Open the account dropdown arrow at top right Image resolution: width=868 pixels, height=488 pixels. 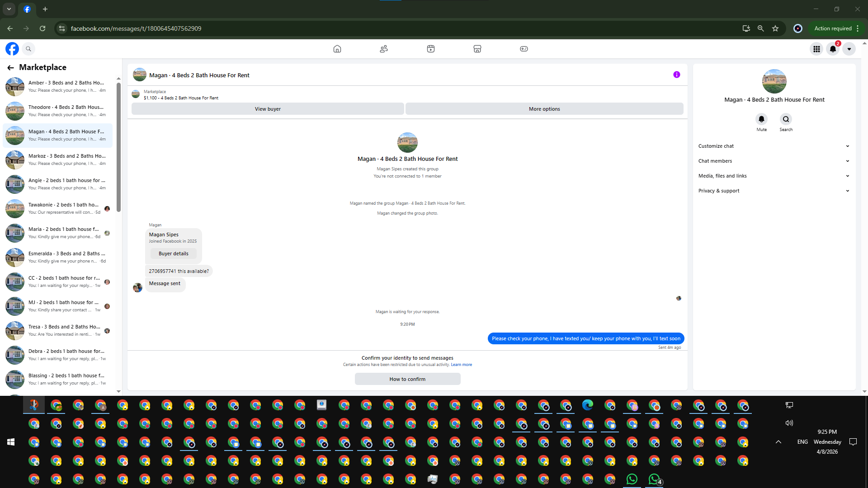849,49
